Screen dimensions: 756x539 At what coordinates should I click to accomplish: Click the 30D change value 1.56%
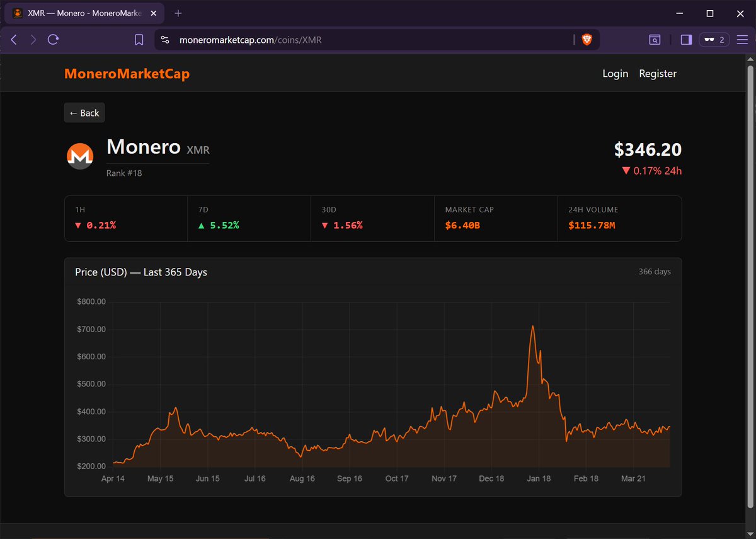(342, 225)
